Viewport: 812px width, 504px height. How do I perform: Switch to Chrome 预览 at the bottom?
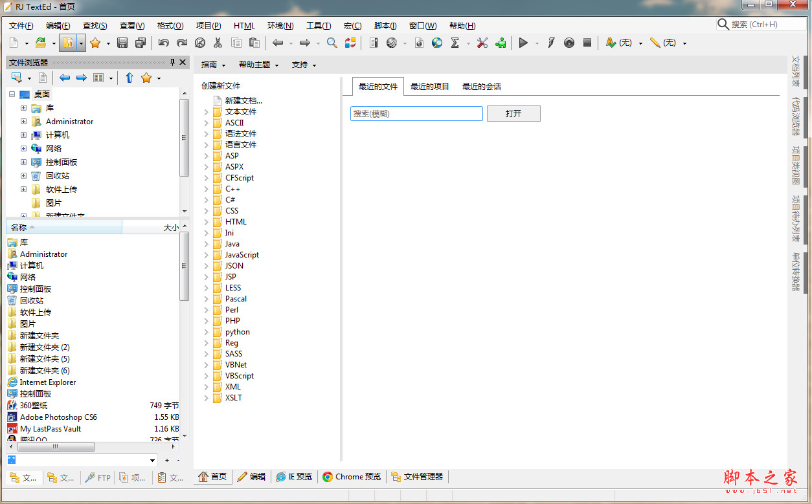351,476
